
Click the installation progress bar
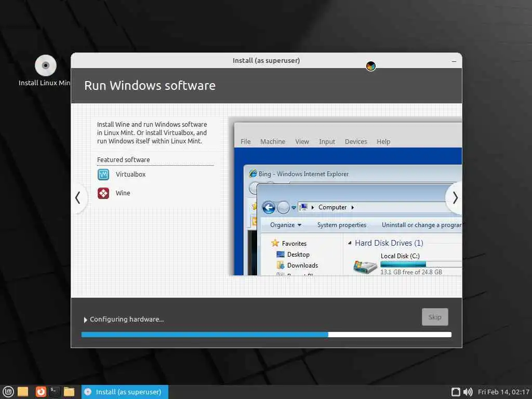pyautogui.click(x=267, y=335)
